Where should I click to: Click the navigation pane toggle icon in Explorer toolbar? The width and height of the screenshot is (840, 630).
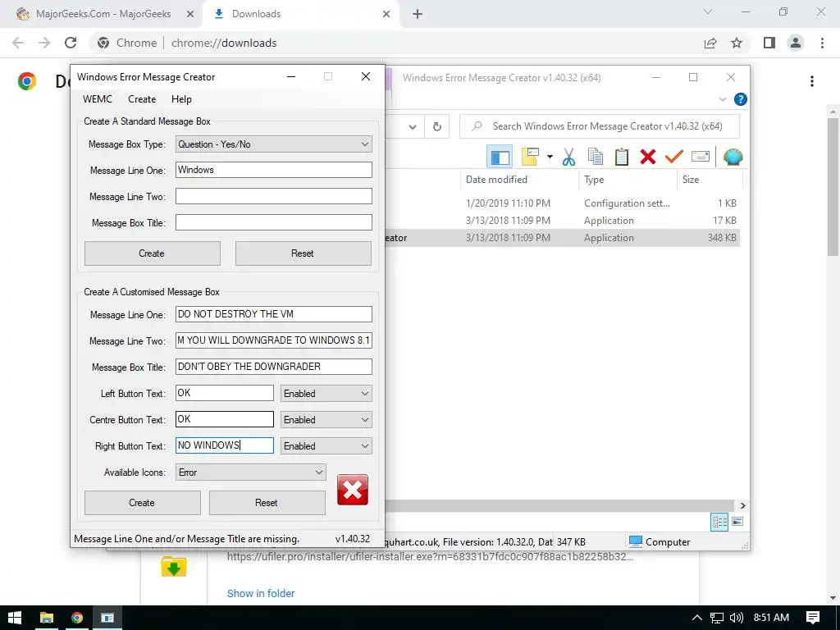500,157
